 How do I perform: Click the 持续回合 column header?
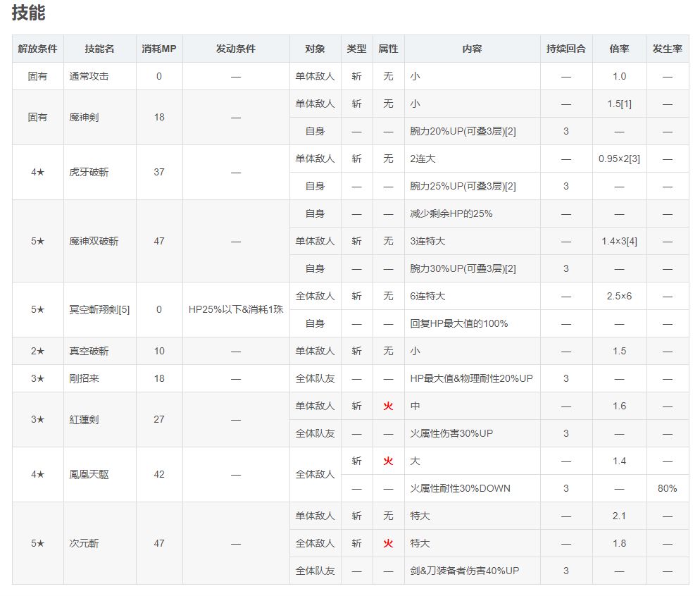[566, 49]
